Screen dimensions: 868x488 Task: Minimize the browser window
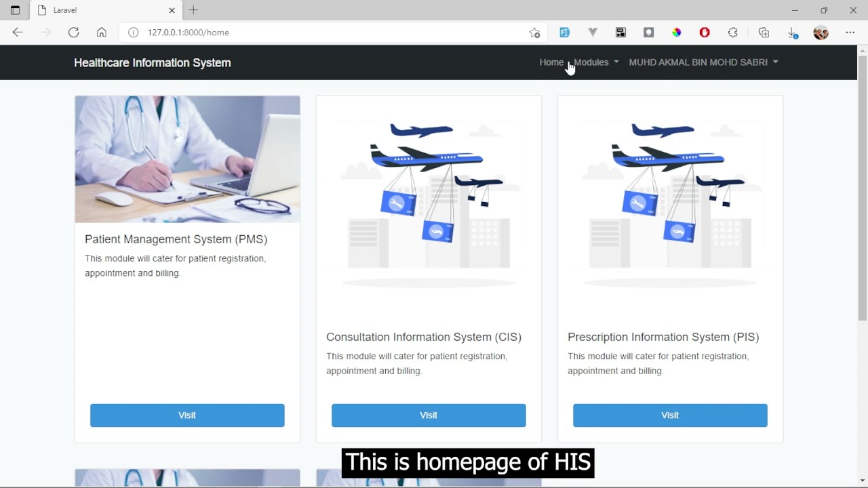coord(795,10)
